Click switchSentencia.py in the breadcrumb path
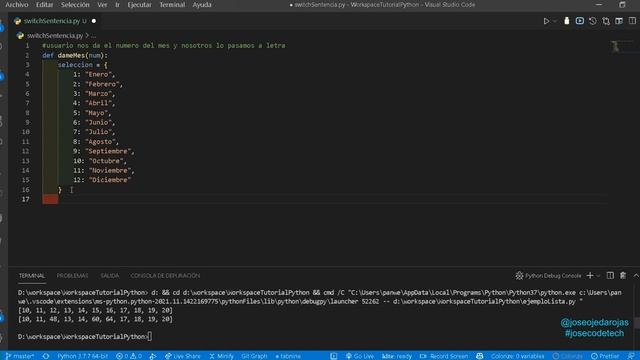640x360 pixels. pyautogui.click(x=55, y=36)
